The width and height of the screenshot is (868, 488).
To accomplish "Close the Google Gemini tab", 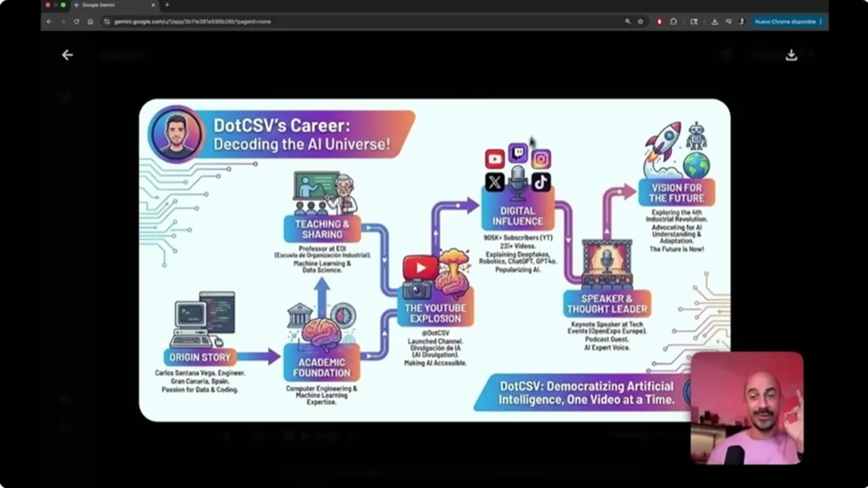I will (x=153, y=5).
